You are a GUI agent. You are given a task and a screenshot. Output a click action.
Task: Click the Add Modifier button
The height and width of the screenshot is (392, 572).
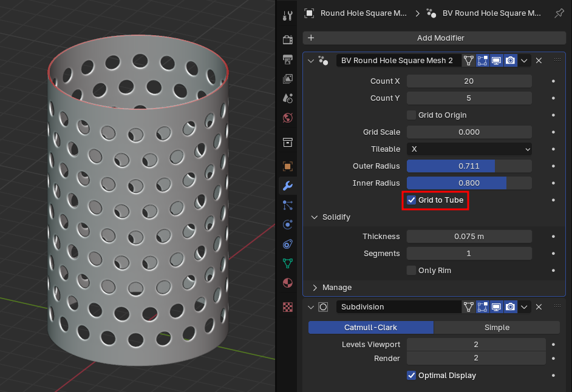(434, 38)
